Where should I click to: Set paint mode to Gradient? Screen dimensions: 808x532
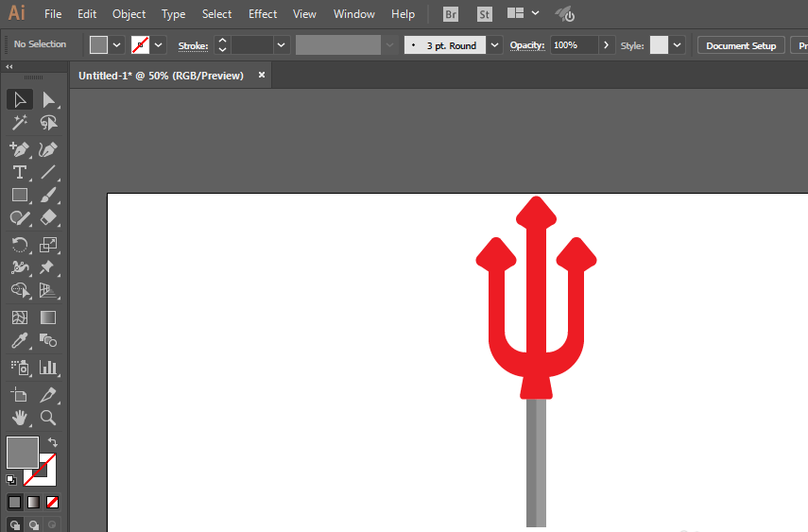33,502
